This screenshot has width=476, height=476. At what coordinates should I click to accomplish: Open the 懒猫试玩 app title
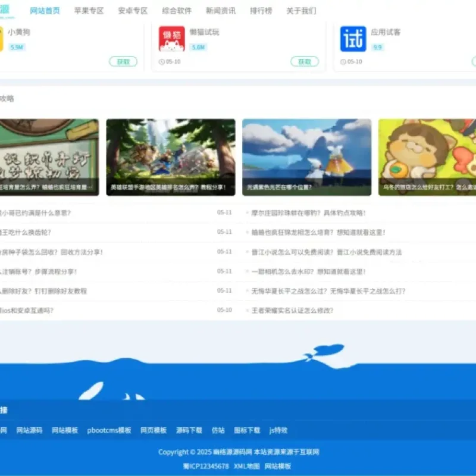204,32
